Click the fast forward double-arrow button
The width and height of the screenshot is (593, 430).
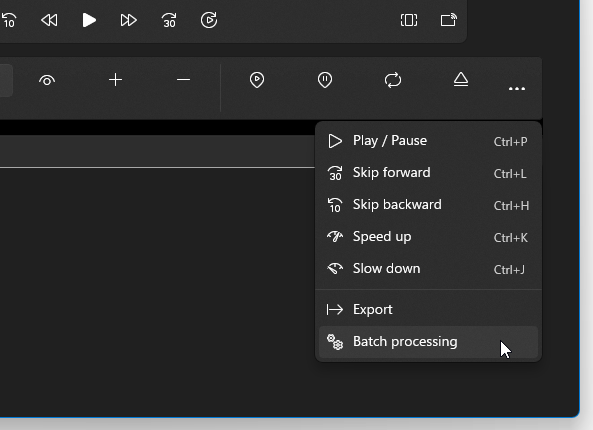[129, 20]
